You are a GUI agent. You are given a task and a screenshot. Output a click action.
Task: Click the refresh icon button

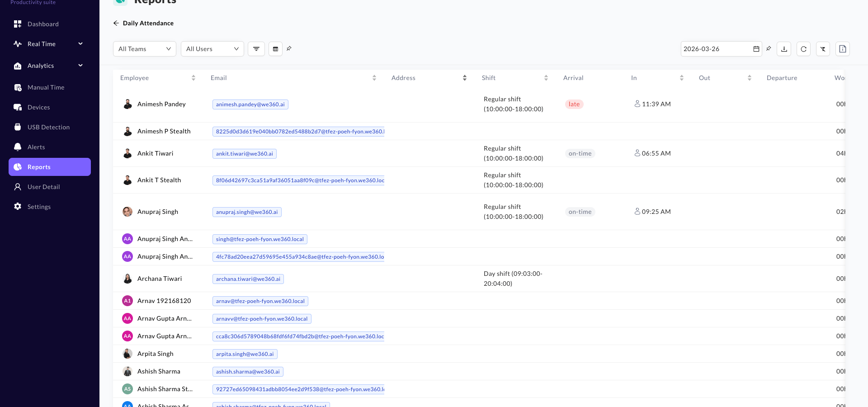pos(803,49)
